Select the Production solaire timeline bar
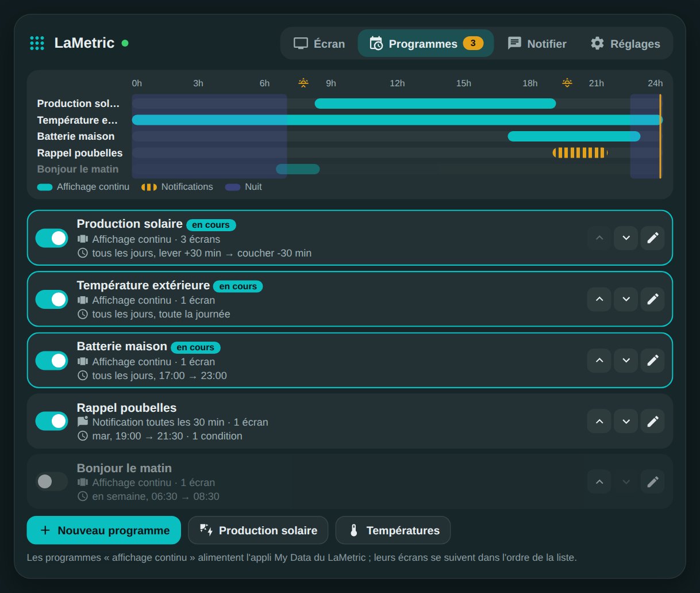The image size is (700, 593). click(435, 104)
